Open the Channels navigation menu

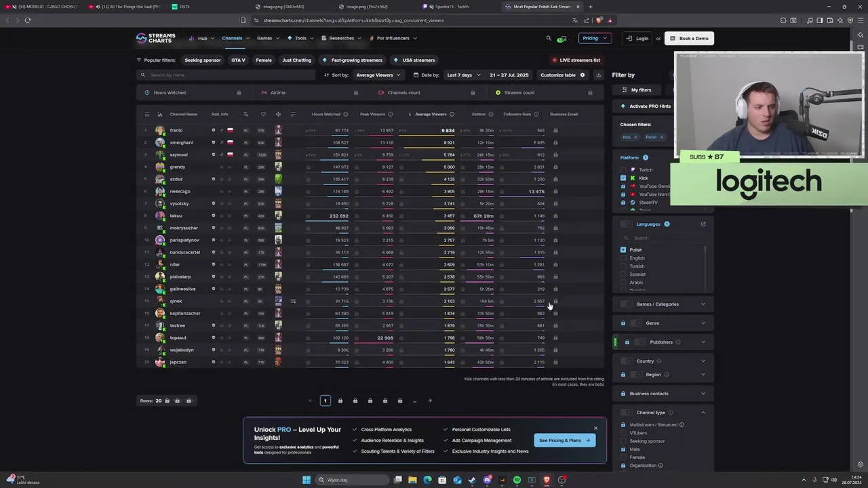[x=235, y=38]
